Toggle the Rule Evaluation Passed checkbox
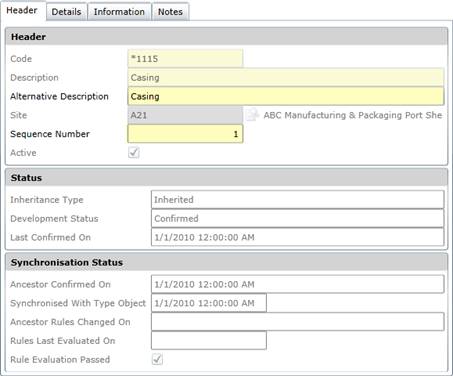The width and height of the screenshot is (453, 376). coord(157,359)
